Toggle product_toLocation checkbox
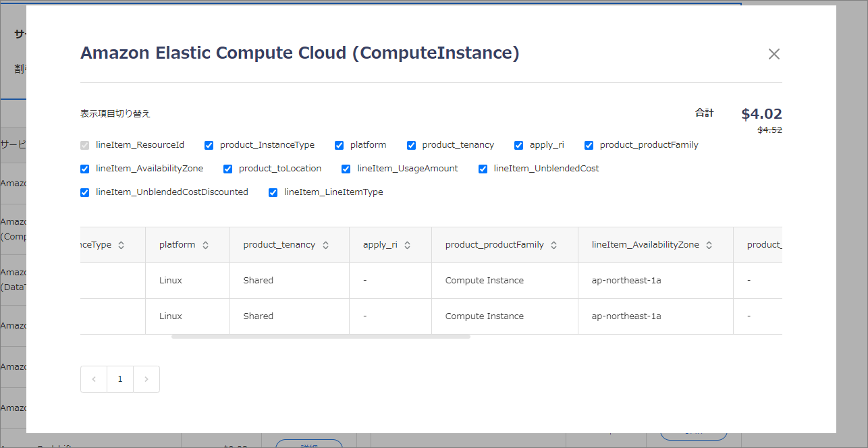The width and height of the screenshot is (868, 448). tap(228, 169)
